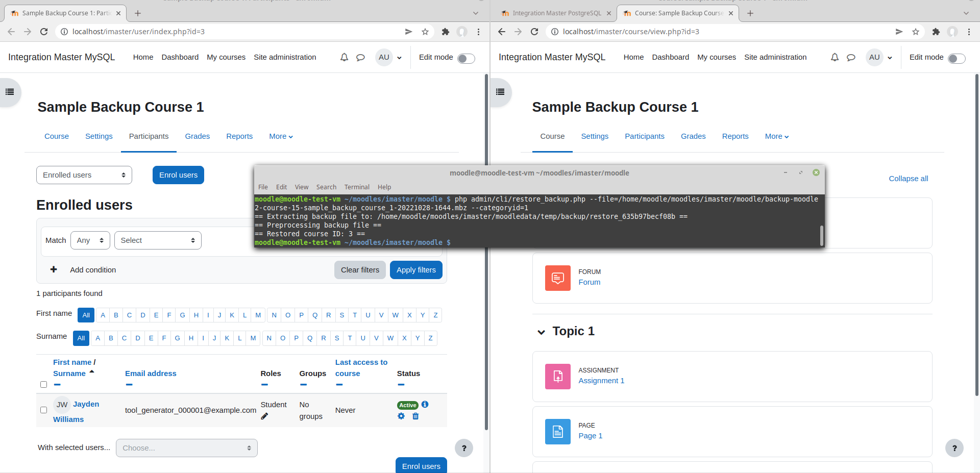The width and height of the screenshot is (980, 473).
Task: Open notifications bell in right window
Action: point(835,57)
